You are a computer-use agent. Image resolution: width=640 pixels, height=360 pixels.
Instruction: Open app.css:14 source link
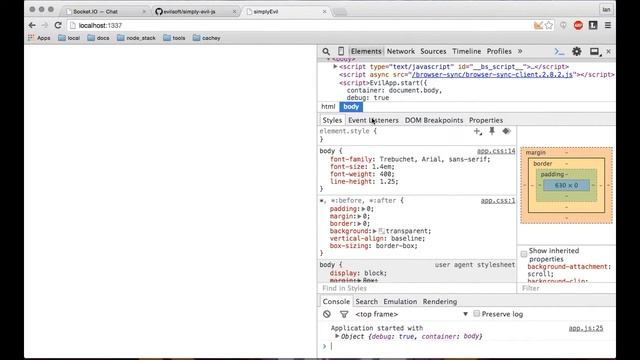[x=496, y=151]
